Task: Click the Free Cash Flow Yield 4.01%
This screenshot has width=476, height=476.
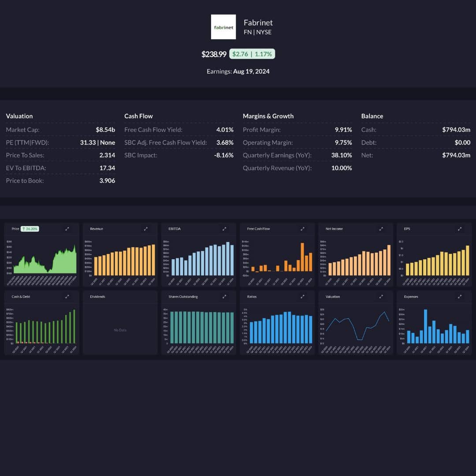Action: (225, 130)
